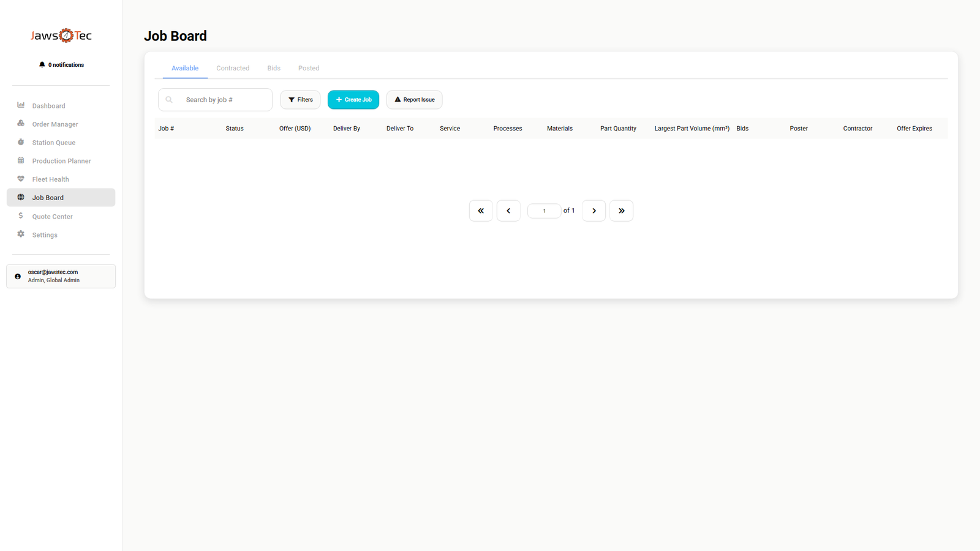Click the Part Quantity column header
The image size is (980, 551).
pyautogui.click(x=618, y=129)
